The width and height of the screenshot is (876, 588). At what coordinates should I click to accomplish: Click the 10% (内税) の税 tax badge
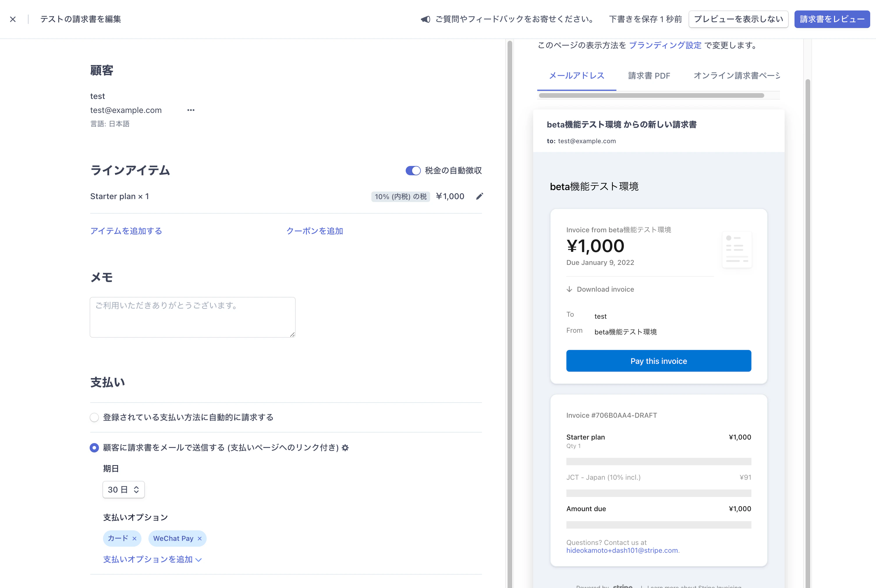400,196
